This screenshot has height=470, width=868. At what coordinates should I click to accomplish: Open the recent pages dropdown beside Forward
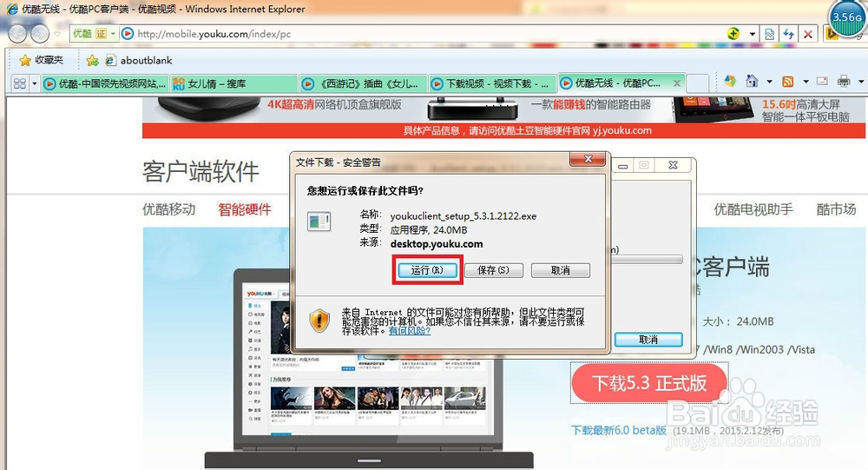pyautogui.click(x=57, y=35)
